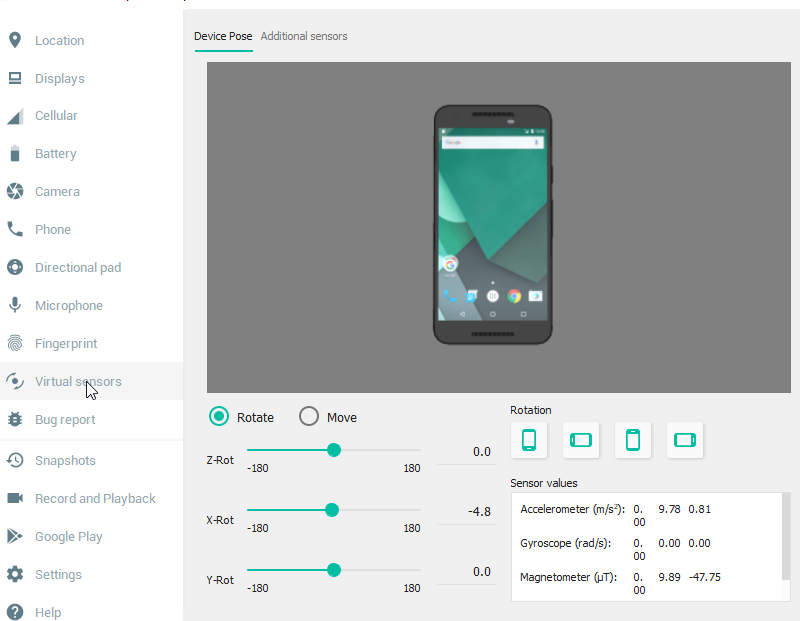This screenshot has height=621, width=800.
Task: Click the Snapshots history icon
Action: click(x=15, y=460)
